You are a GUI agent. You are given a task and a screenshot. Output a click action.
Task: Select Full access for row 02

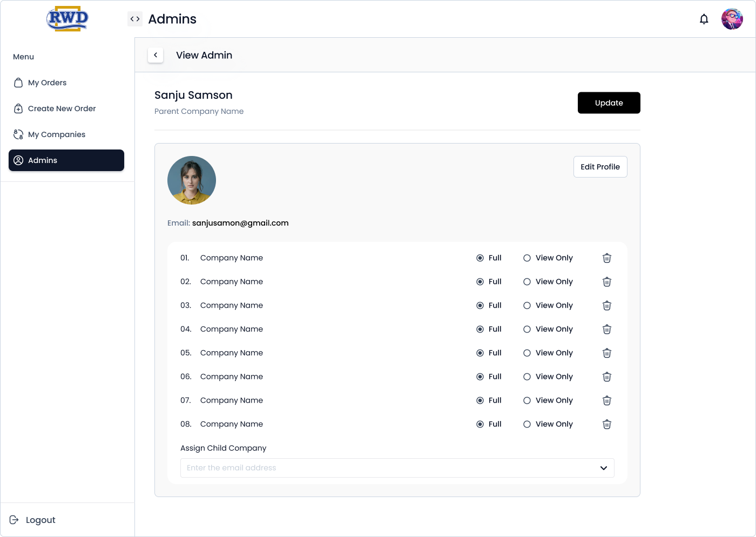[x=480, y=282]
